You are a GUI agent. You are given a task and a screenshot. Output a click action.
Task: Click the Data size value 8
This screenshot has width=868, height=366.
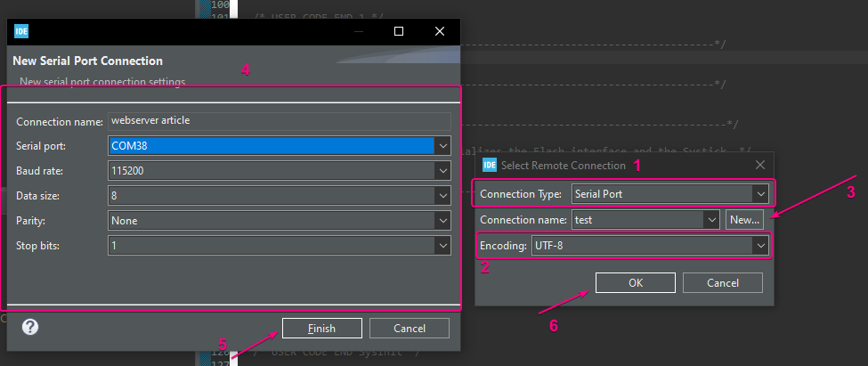point(114,196)
